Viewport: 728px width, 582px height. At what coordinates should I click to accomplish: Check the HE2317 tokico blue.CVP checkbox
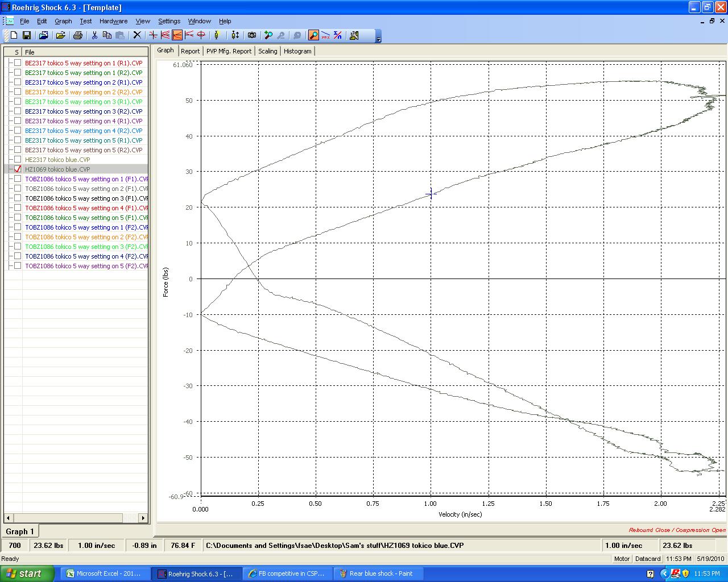[18, 160]
